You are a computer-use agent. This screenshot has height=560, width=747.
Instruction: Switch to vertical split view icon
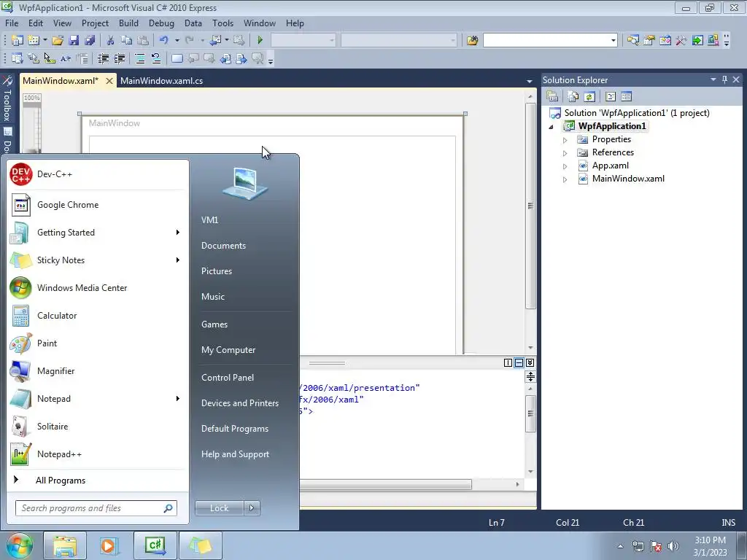point(508,363)
